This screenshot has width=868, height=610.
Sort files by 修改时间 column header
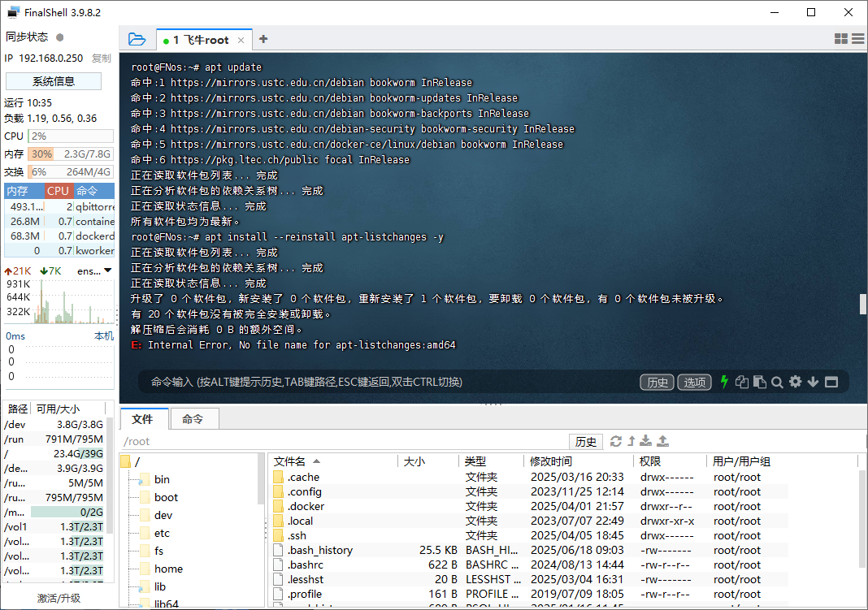579,461
